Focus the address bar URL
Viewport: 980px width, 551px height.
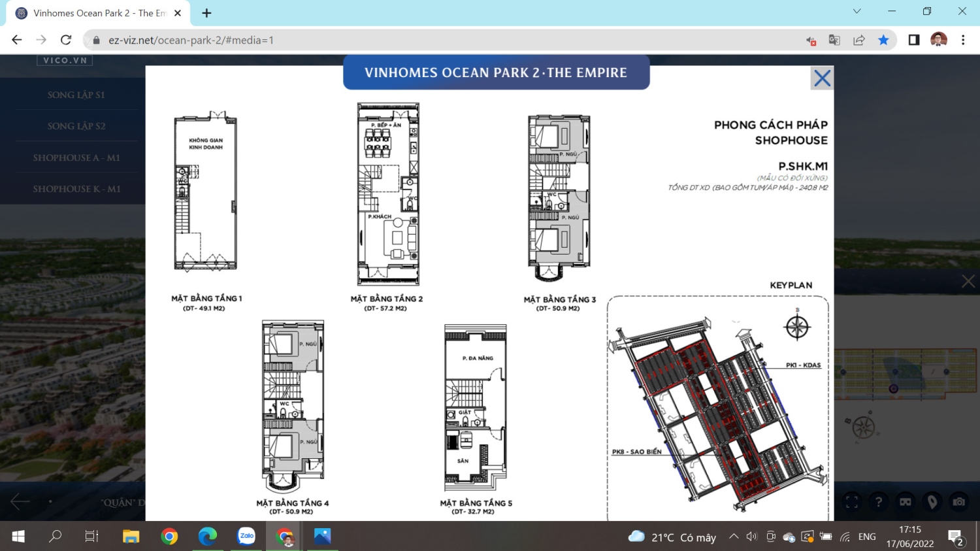click(x=191, y=40)
